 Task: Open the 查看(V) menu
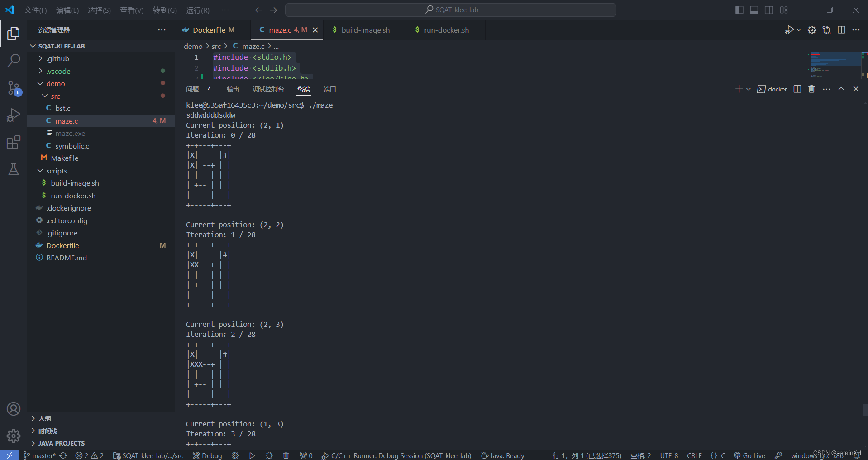pos(132,10)
